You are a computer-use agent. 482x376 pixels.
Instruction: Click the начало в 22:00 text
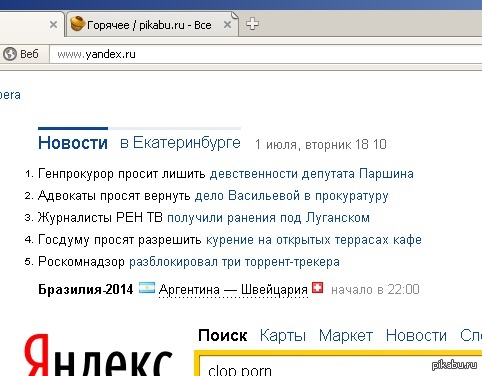(375, 289)
